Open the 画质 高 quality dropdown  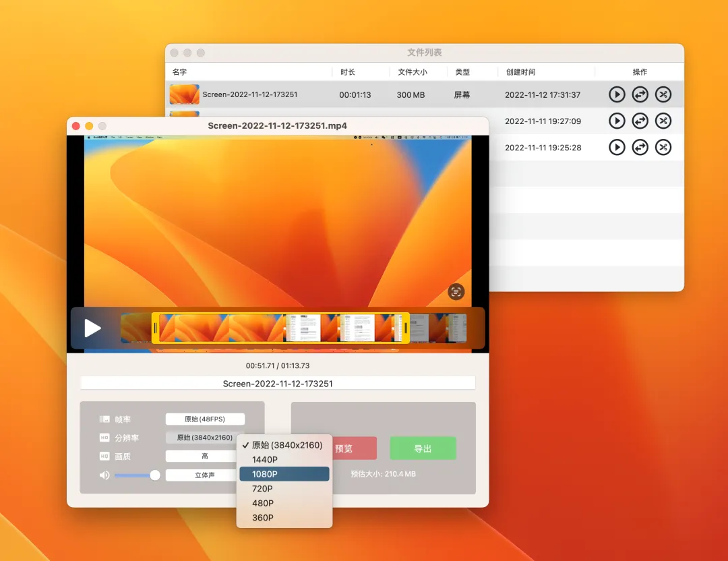[x=202, y=456]
